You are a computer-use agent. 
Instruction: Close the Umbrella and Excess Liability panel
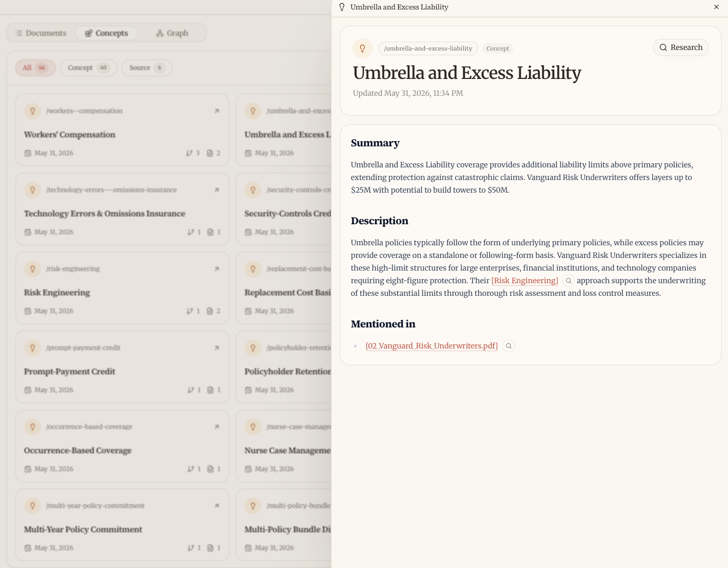[x=716, y=7]
